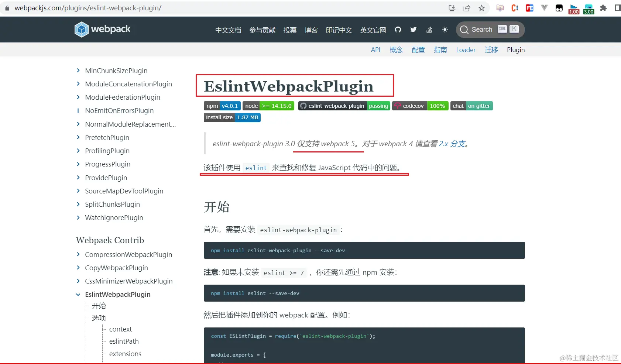Click the Vue devtools extension icon
This screenshot has width=621, height=364.
tap(544, 8)
